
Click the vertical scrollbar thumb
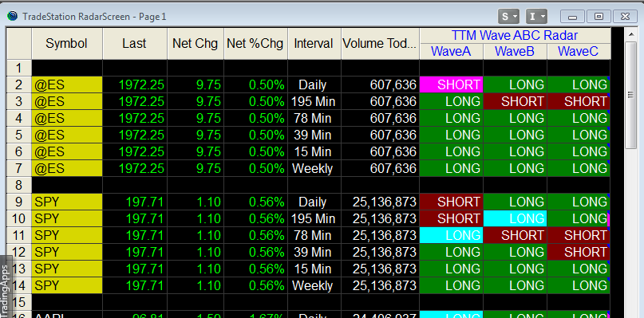[x=630, y=95]
